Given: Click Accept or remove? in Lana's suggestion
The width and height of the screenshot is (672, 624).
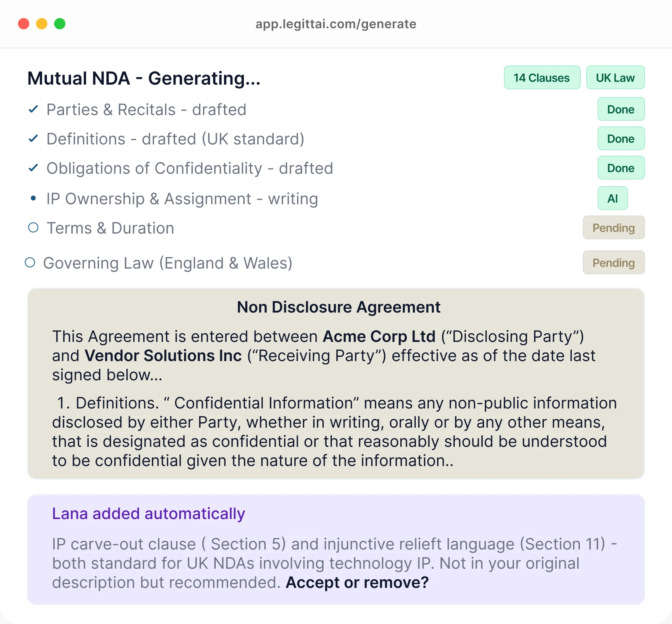Looking at the screenshot, I should (x=357, y=582).
